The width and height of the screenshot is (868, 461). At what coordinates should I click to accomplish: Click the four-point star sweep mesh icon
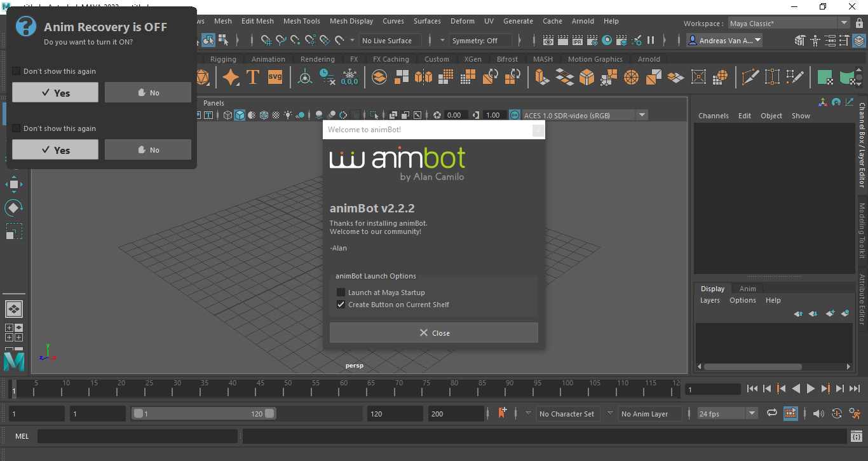231,78
